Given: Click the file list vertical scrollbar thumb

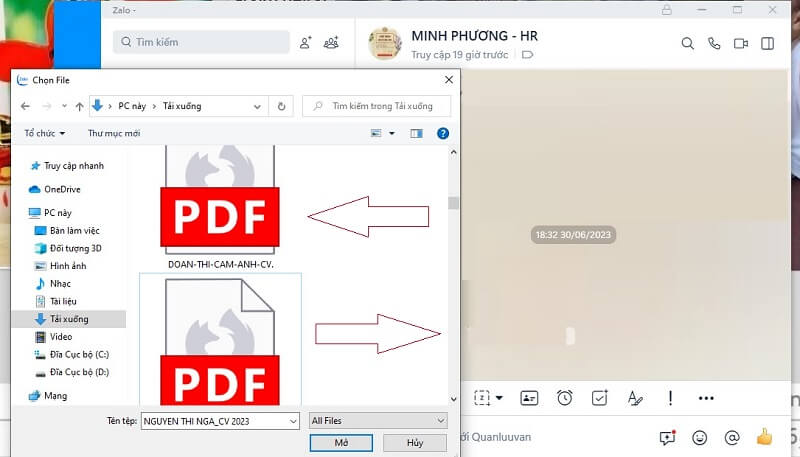Looking at the screenshot, I should click(x=453, y=203).
